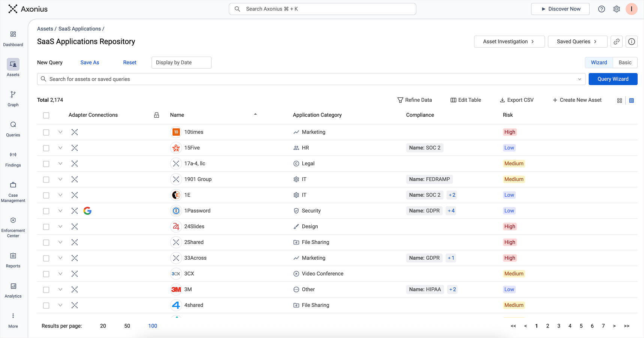Viewport: 644px width, 338px height.
Task: Click the Reset link
Action: pos(130,63)
